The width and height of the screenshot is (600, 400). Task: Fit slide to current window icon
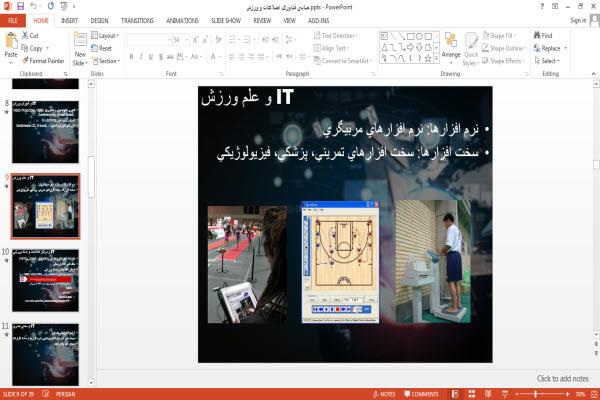pyautogui.click(x=594, y=394)
